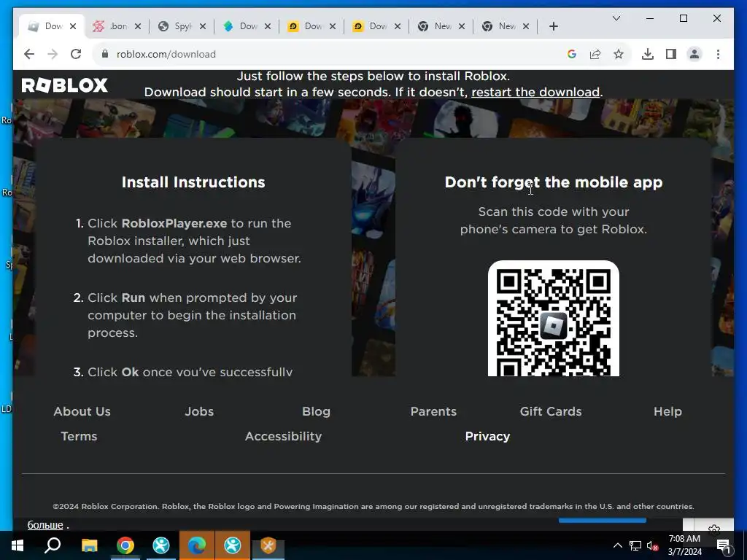Open the Jobs footer link
747x560 pixels.
199,411
